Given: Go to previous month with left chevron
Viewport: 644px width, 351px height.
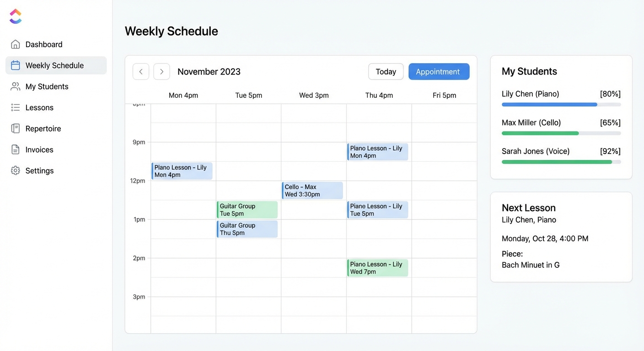Looking at the screenshot, I should click(x=141, y=72).
